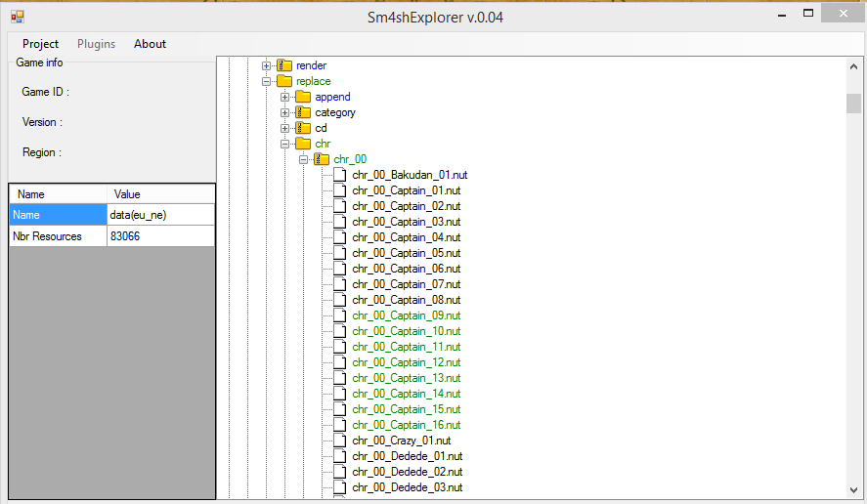The height and width of the screenshot is (504, 867).
Task: Select the render tree item label
Action: 311,65
